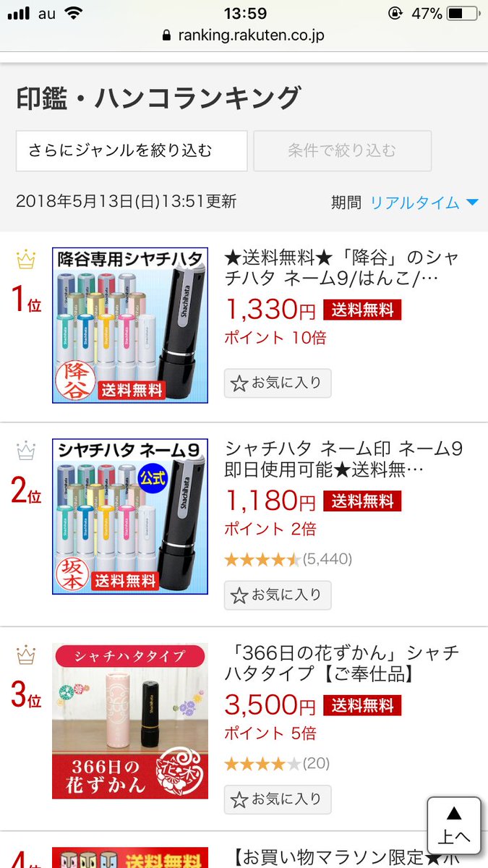
Task: Tap the ranking.rakuten.co.jp address bar
Action: tap(244, 35)
